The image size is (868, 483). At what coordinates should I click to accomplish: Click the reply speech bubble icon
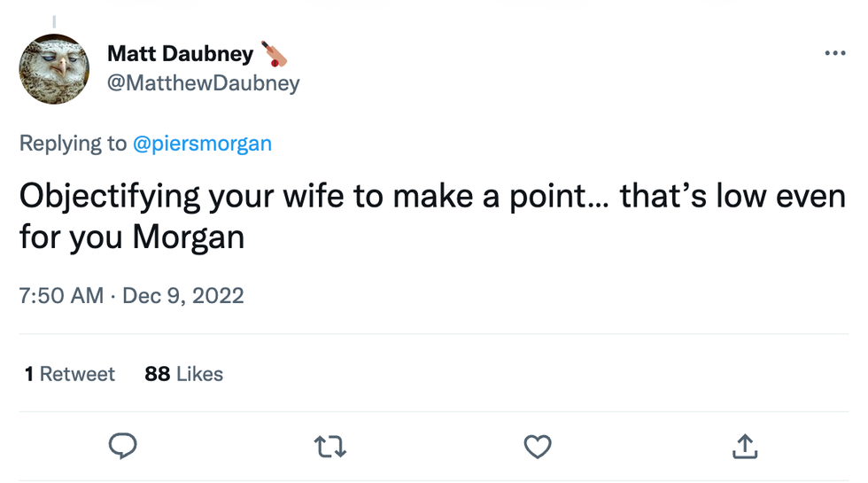pos(122,447)
